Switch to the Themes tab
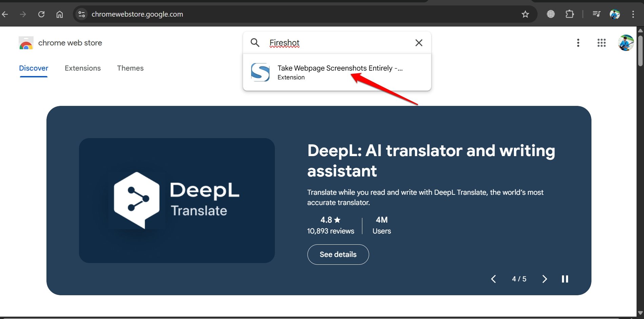The width and height of the screenshot is (644, 319). click(130, 68)
